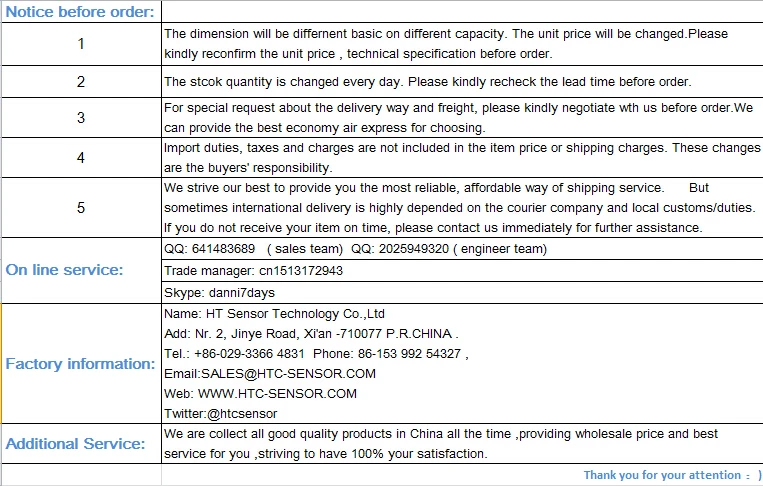This screenshot has width=763, height=486.
Task: Click the row number 2 cell
Action: point(81,82)
